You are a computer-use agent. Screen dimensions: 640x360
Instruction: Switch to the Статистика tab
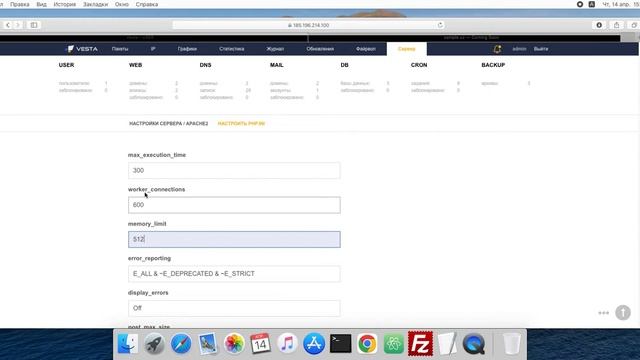(x=231, y=49)
